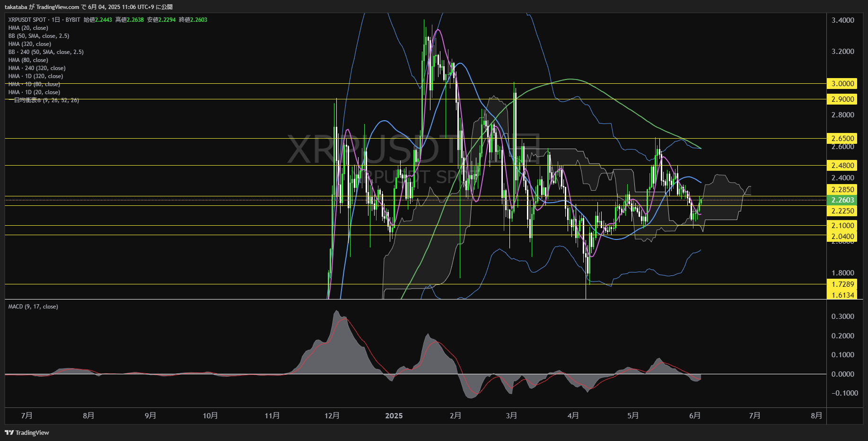
Task: Open the TradingView.com publication header text
Action: click(88, 7)
